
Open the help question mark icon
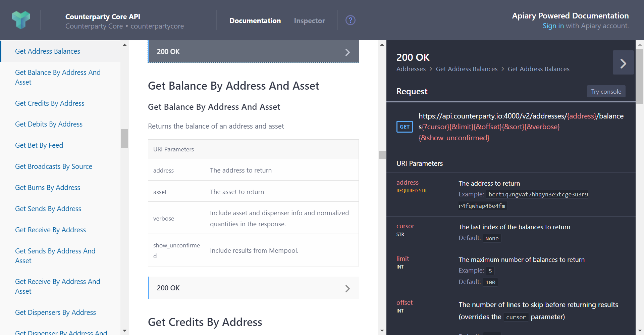(350, 20)
